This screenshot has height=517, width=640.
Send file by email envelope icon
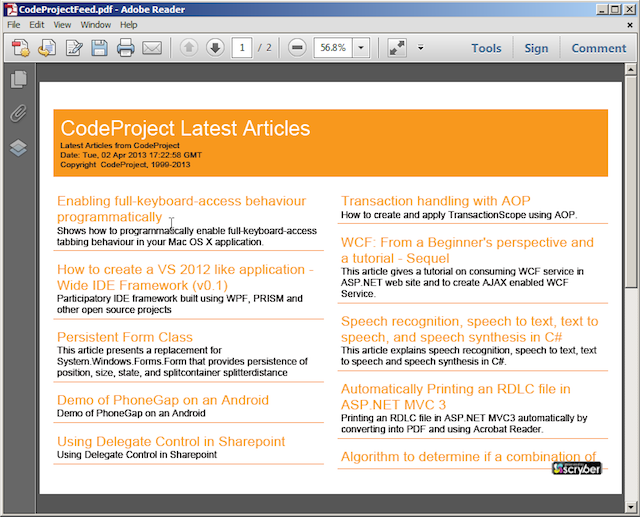point(152,48)
